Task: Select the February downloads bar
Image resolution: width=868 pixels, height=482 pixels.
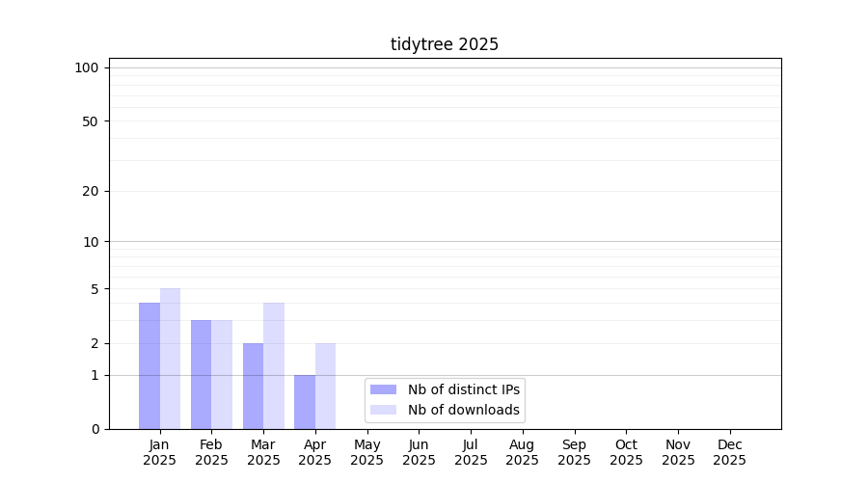Action: point(222,374)
